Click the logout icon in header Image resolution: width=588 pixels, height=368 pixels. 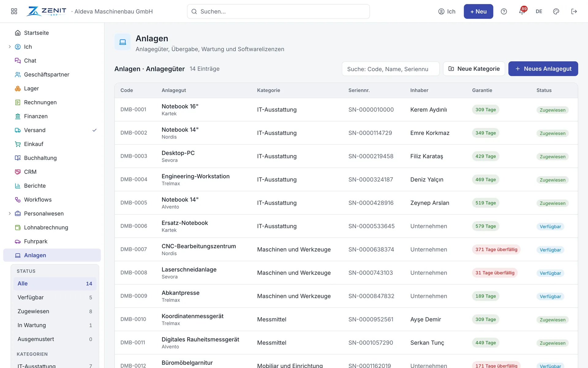tap(574, 11)
